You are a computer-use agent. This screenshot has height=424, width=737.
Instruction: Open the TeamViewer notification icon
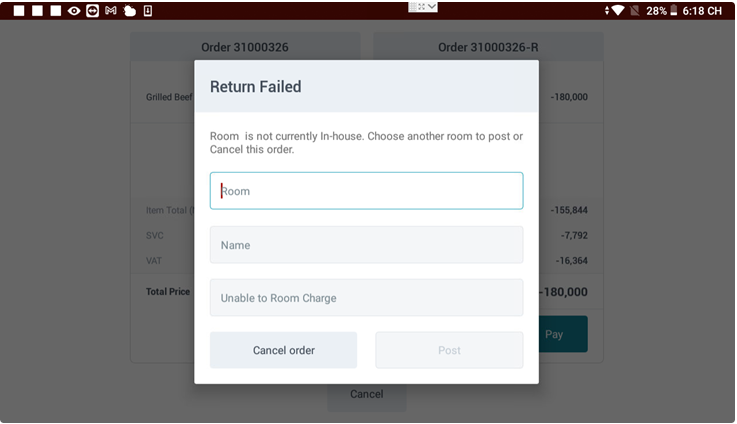(x=93, y=11)
